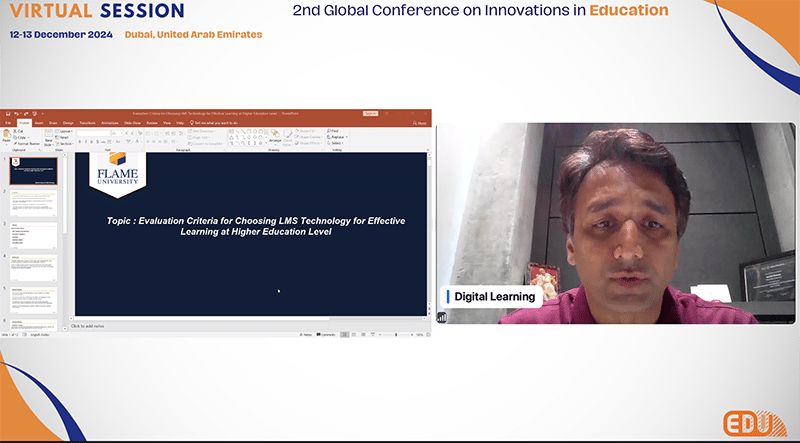Increase the font size
The image size is (800, 443).
pyautogui.click(x=126, y=133)
